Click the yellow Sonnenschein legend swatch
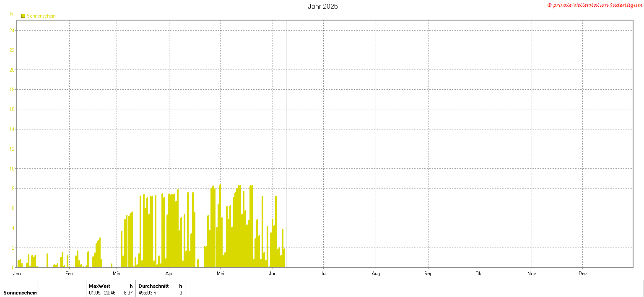The image size is (644, 297). coord(23,16)
